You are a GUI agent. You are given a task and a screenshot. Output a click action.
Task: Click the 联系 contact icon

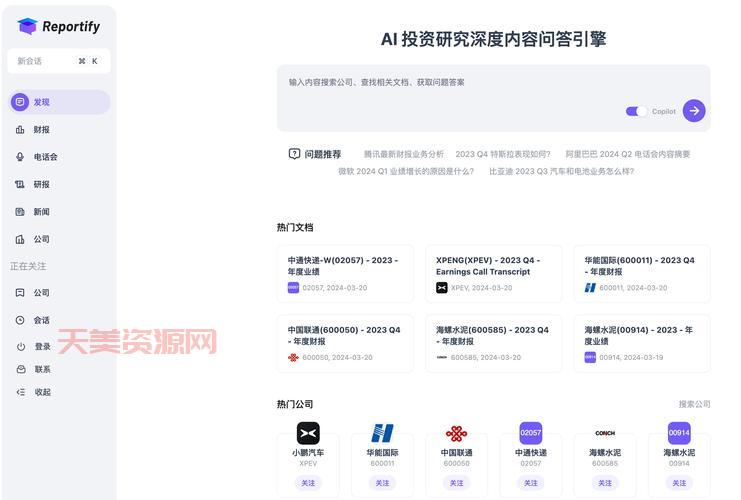pos(21,369)
